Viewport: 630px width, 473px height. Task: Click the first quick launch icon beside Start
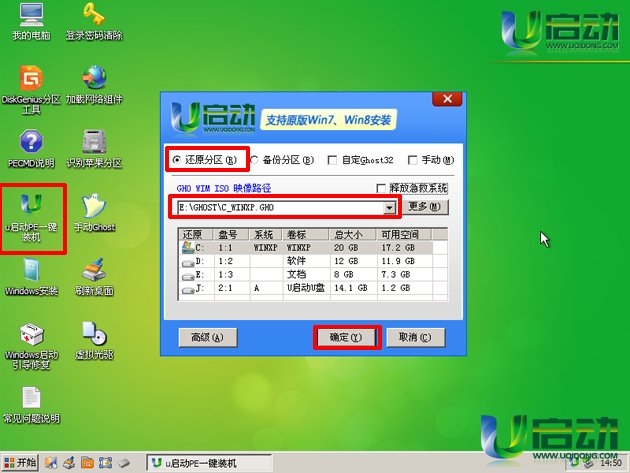pos(51,463)
